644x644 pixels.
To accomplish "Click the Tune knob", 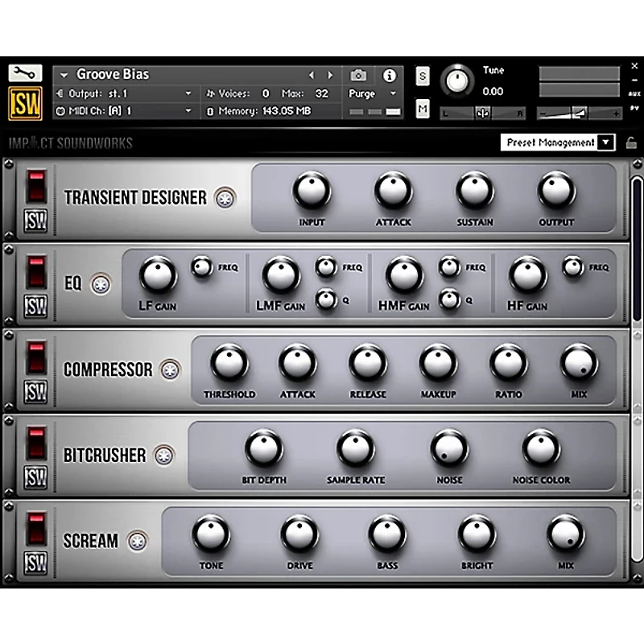I will tap(457, 80).
